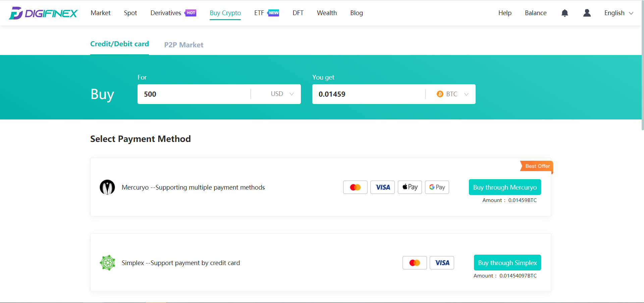Click the For amount field showing 500
Screen dimensions: 644x303
194,94
